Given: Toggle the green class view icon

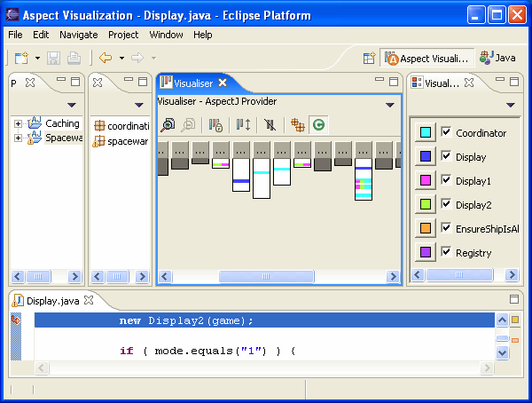Looking at the screenshot, I should click(318, 125).
